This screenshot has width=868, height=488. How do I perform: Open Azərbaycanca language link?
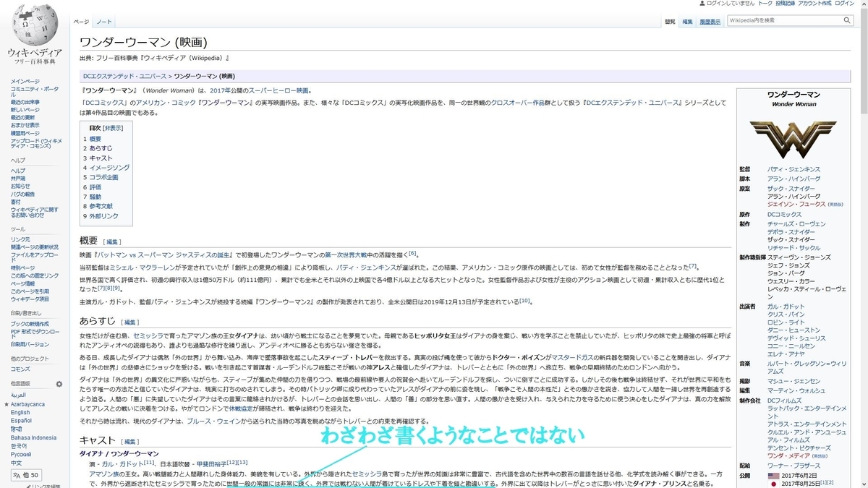point(27,404)
